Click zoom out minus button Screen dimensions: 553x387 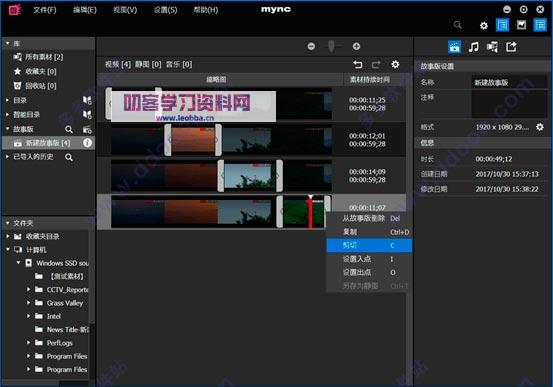coord(311,46)
